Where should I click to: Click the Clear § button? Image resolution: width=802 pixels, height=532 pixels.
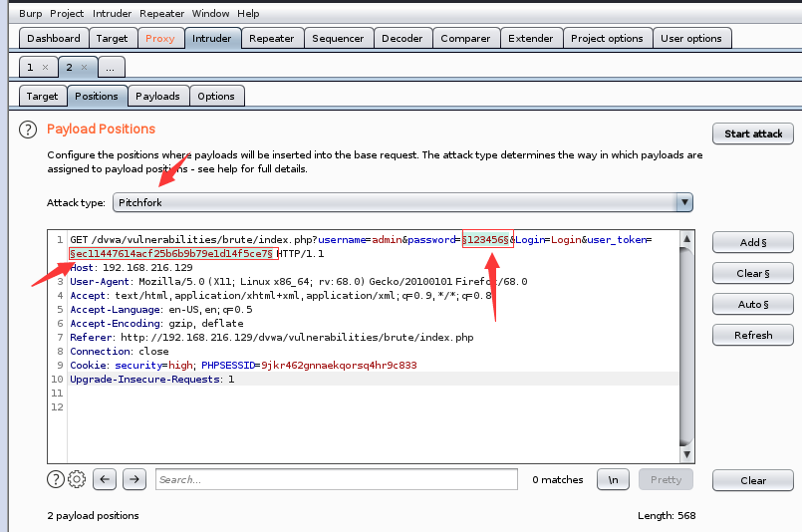pos(753,274)
